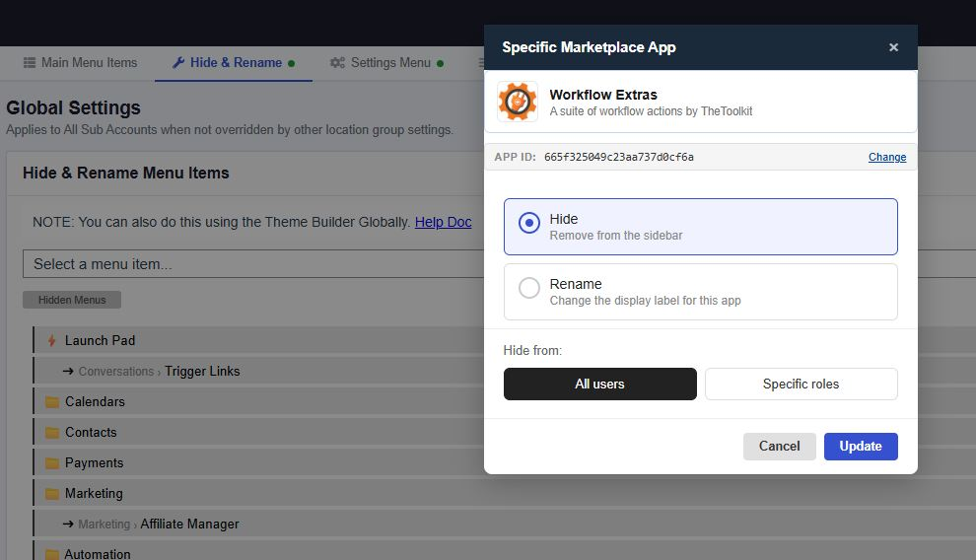Screen dimensions: 976x560
Task: Click the App ID value 665f325049c23aa737d0cf6a
Action: (619, 157)
